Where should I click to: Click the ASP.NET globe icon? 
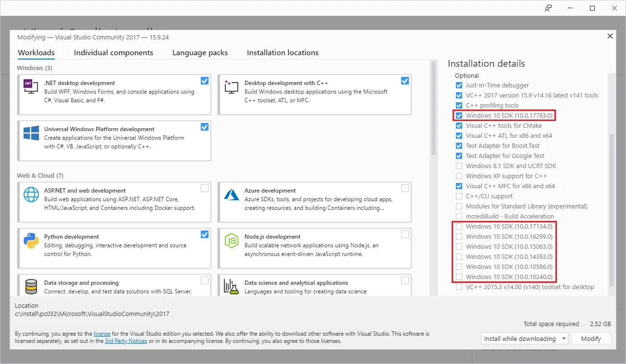[31, 194]
